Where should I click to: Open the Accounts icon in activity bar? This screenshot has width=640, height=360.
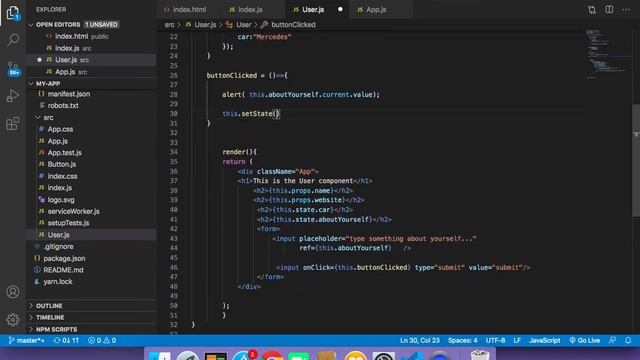point(13,292)
